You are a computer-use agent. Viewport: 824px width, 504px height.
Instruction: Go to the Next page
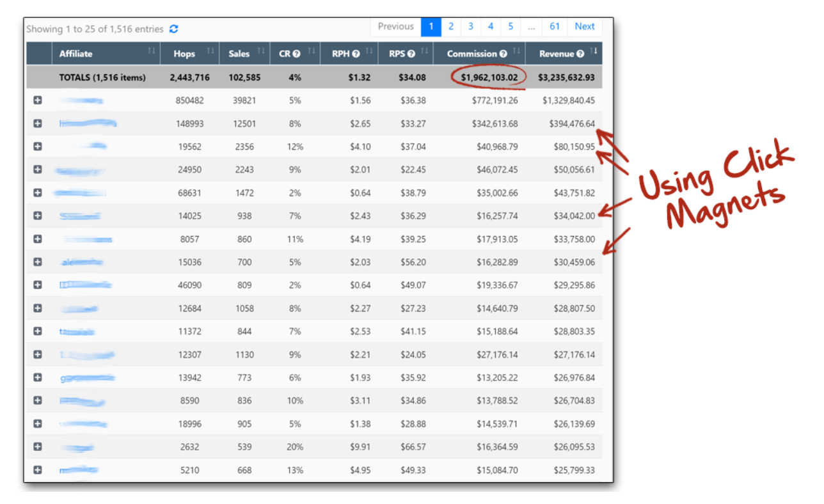point(585,26)
